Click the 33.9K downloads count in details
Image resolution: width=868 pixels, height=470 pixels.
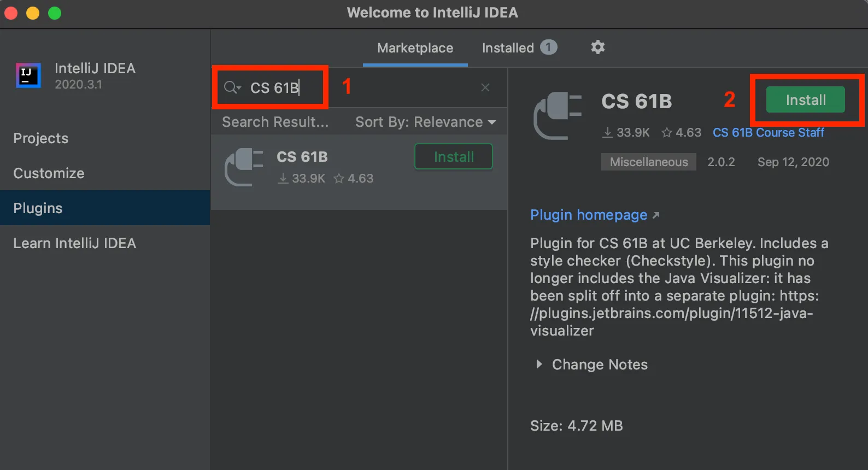tap(626, 133)
